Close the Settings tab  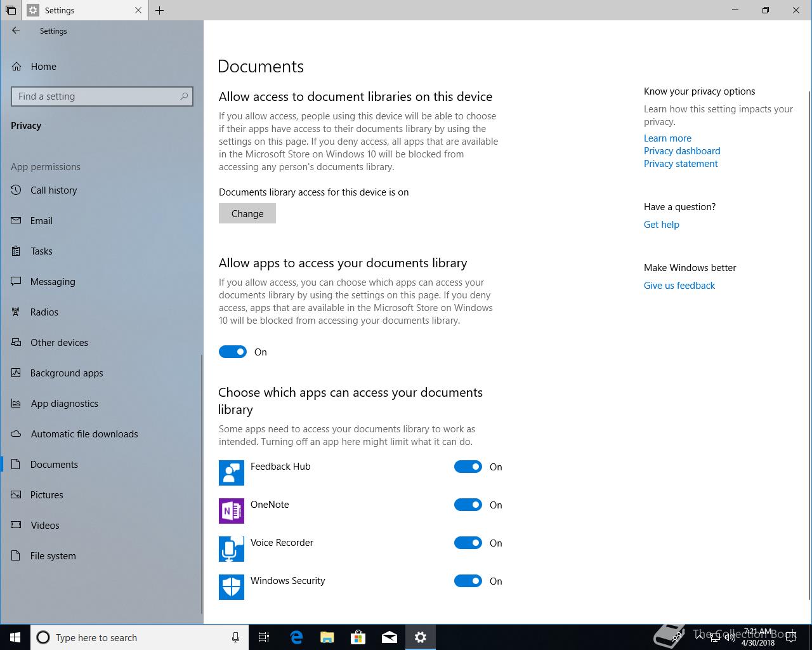(138, 10)
